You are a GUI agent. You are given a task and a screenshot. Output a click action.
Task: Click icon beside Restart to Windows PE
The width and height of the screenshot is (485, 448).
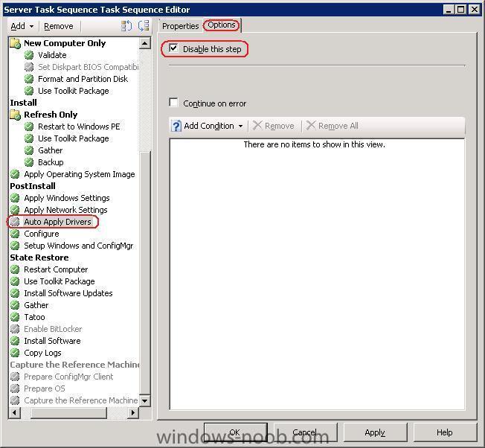29,127
